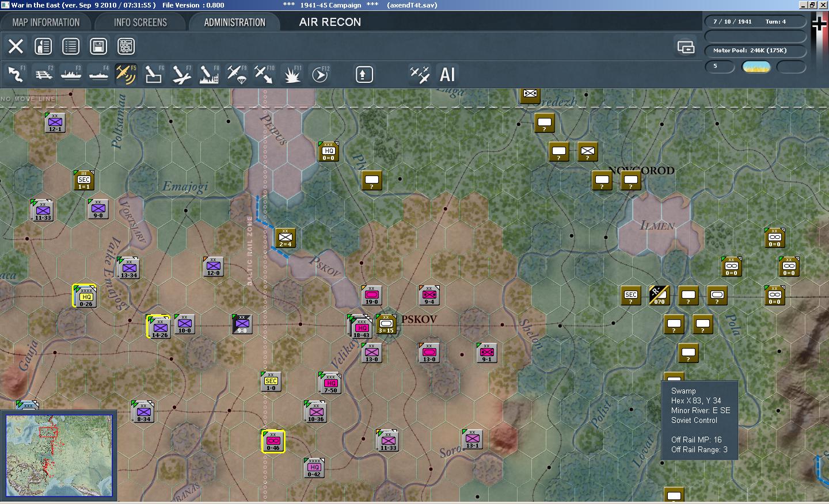
Task: Select the HQ 0-26 unit counter
Action: [85, 296]
